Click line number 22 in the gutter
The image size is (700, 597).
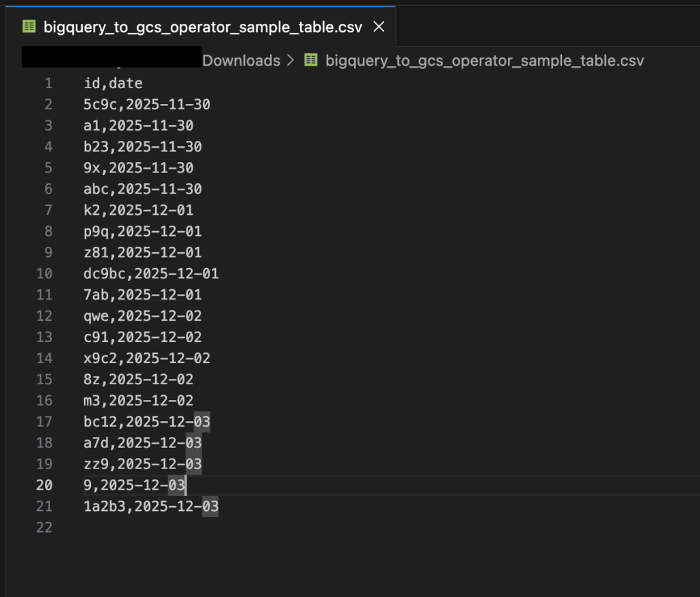point(44,528)
